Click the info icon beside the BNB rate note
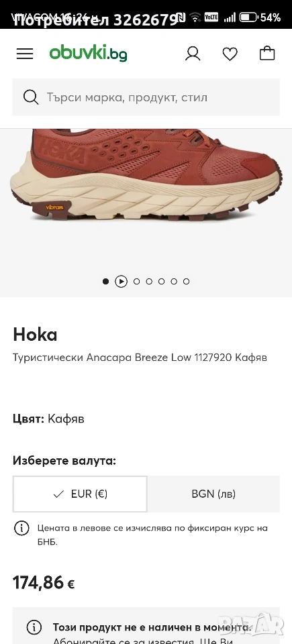The width and height of the screenshot is (292, 644). [21, 528]
